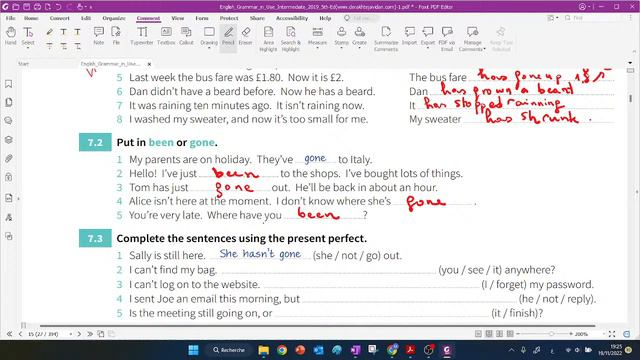Expand the Export dropdown arrow

click(x=428, y=48)
